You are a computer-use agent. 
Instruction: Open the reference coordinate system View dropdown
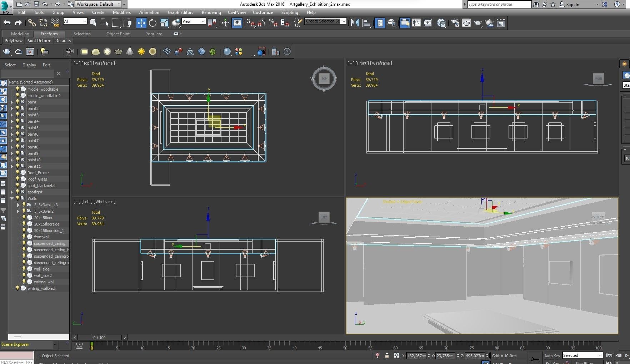[194, 21]
